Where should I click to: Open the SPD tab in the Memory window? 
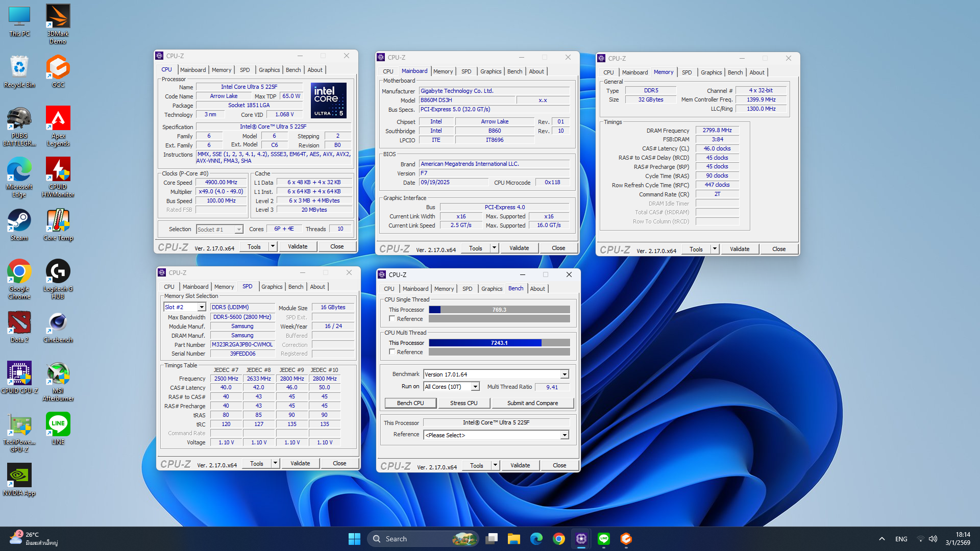(687, 72)
